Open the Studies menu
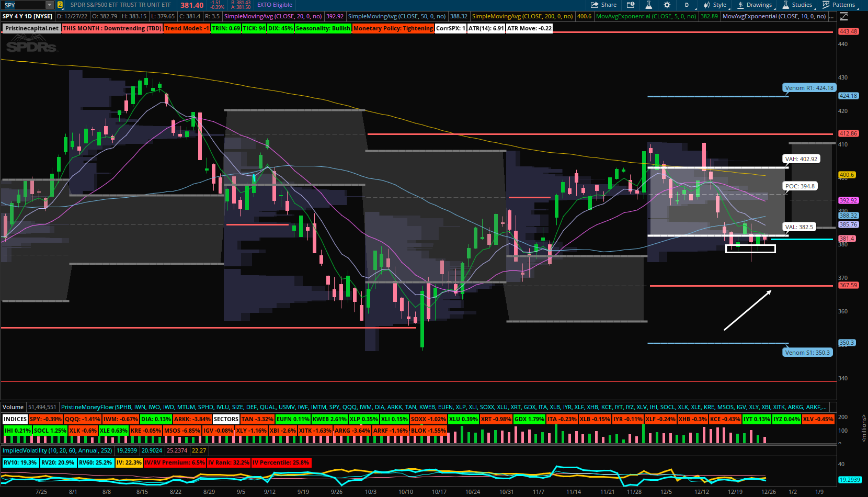 click(797, 5)
